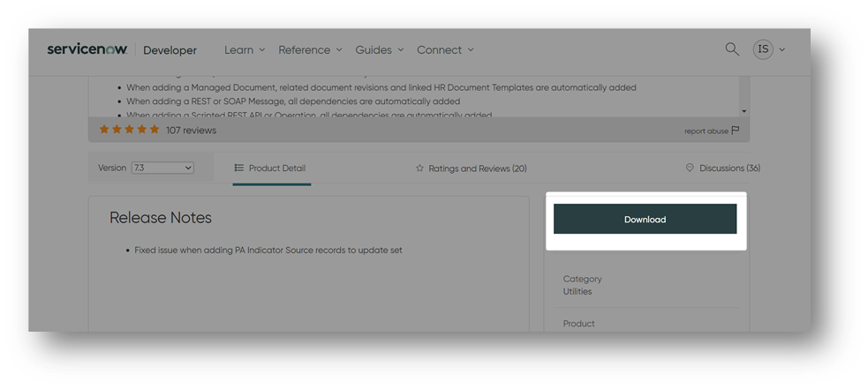
Task: Click the Product Detail list icon
Action: tap(238, 168)
